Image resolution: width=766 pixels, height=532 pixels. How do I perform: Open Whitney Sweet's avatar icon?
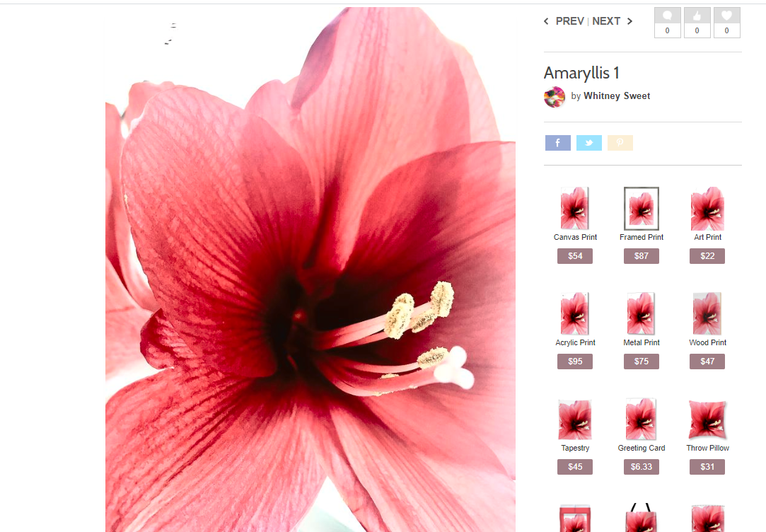pyautogui.click(x=555, y=97)
